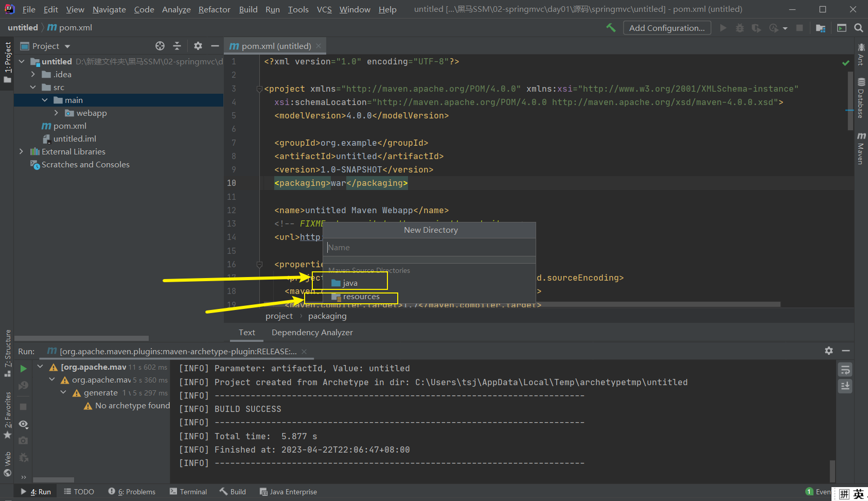
Task: Collapse the untitled project root node
Action: point(22,61)
